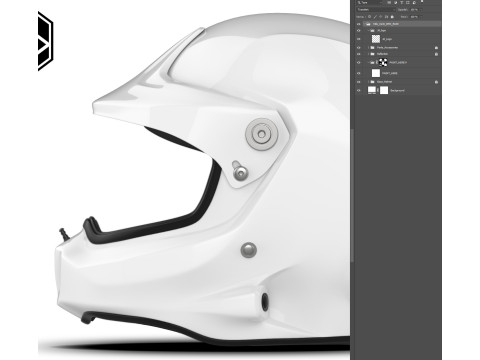Hide the topmost group layer eye
Screen dimensions: 480x360
click(359, 24)
